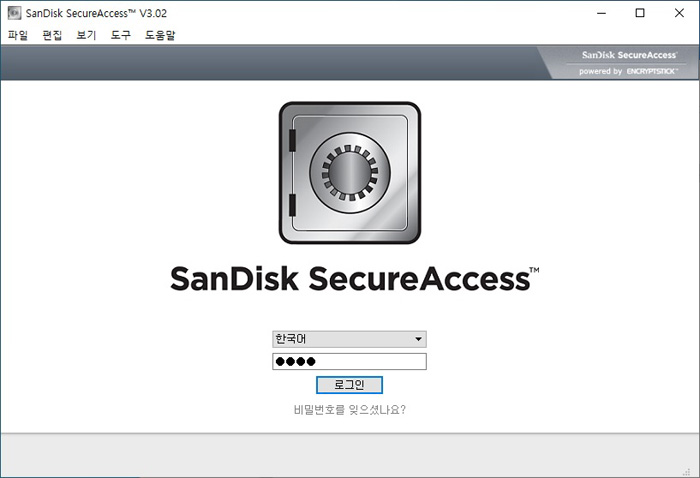Click the silver safe vault image
The height and width of the screenshot is (478, 700).
[x=350, y=173]
